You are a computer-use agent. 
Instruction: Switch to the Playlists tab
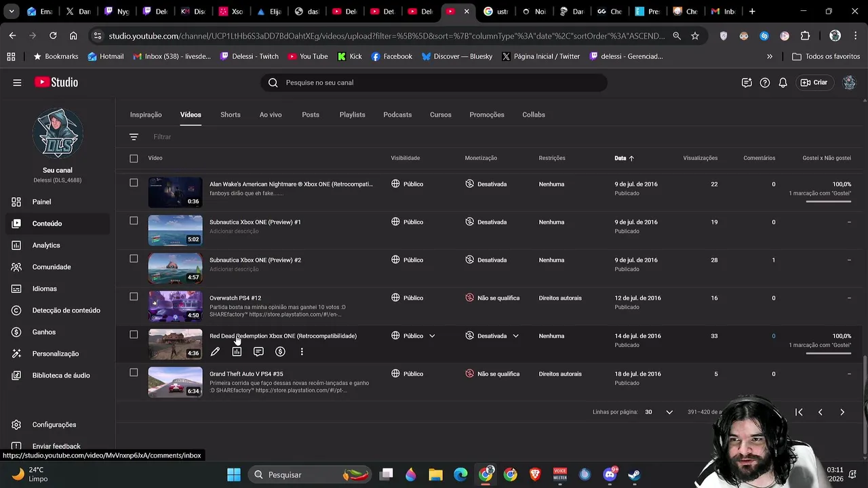tap(352, 115)
